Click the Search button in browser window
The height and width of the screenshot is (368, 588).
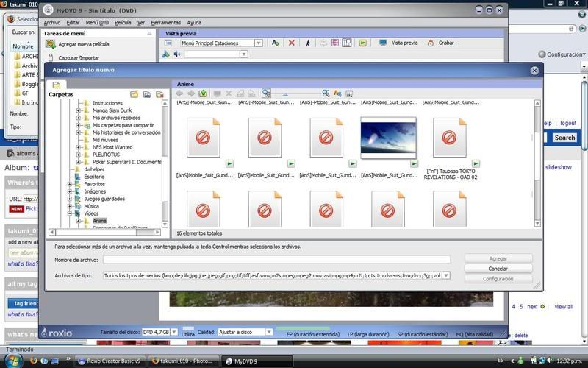coord(564,138)
